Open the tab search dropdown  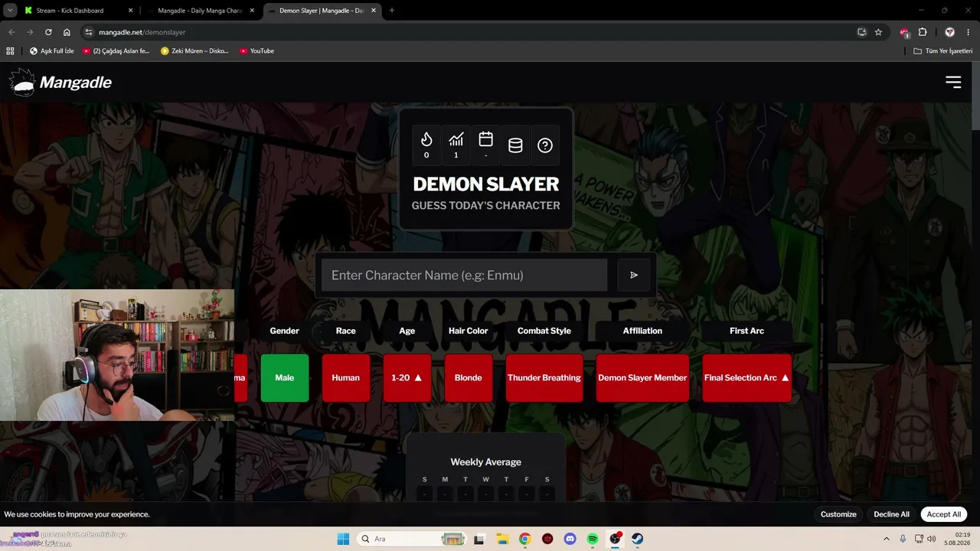(10, 11)
